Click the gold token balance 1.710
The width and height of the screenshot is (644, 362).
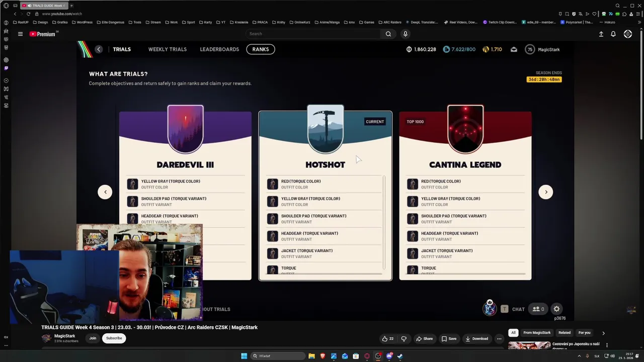[x=492, y=49]
